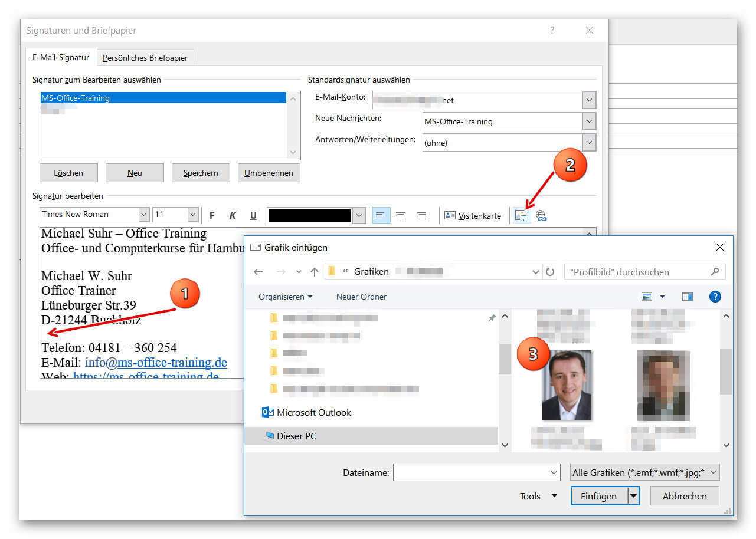Viewport: 756px width, 539px height.
Task: Toggle bold formatting (F) button
Action: coord(212,215)
